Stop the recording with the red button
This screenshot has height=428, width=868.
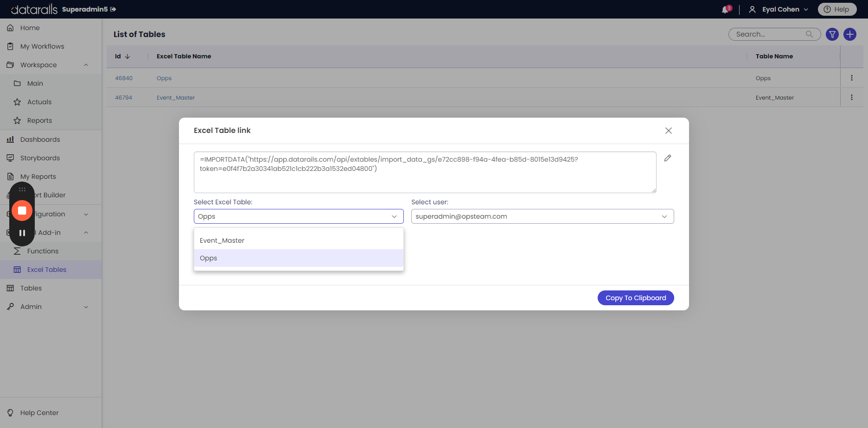pos(22,211)
